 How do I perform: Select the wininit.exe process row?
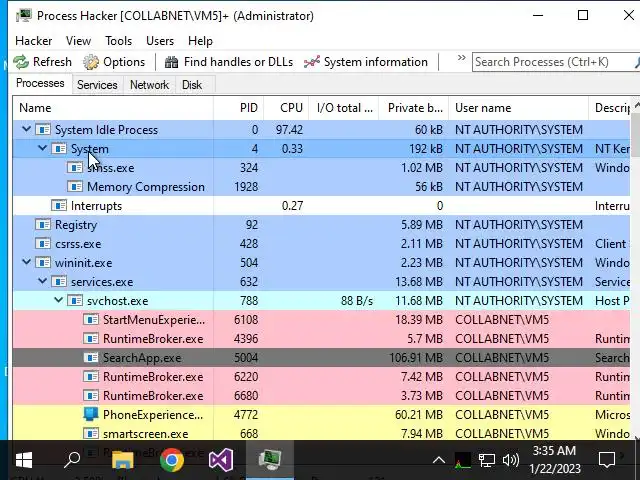coord(321,263)
